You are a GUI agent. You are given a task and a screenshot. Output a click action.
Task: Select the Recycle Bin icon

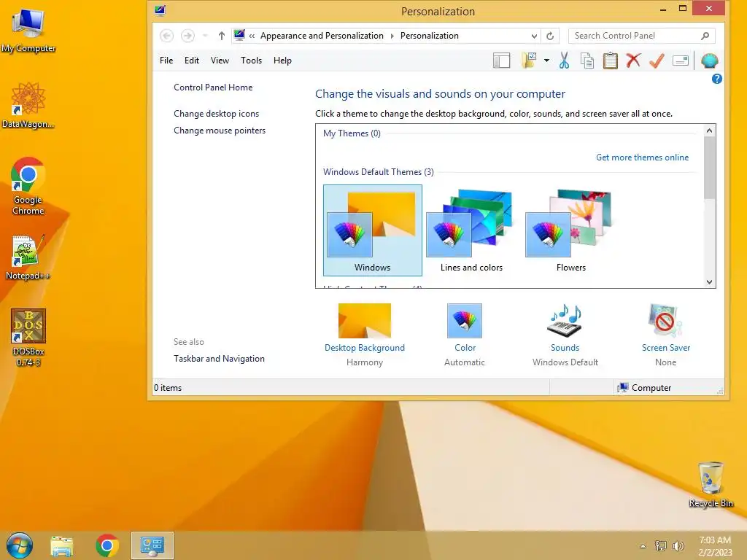(711, 484)
